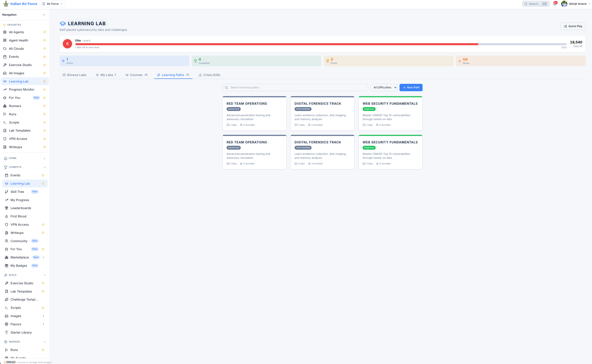Click the New Path button
This screenshot has width=592, height=364.
click(x=411, y=87)
